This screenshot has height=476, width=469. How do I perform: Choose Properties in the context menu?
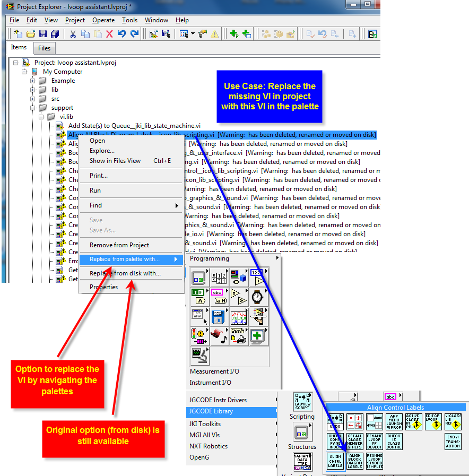point(131,287)
